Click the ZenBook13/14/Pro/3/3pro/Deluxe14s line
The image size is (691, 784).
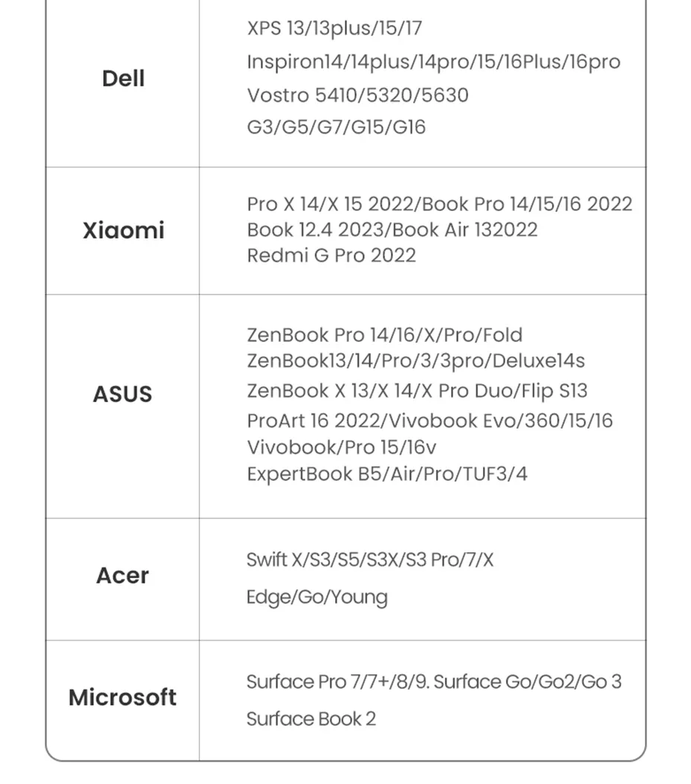415,361
